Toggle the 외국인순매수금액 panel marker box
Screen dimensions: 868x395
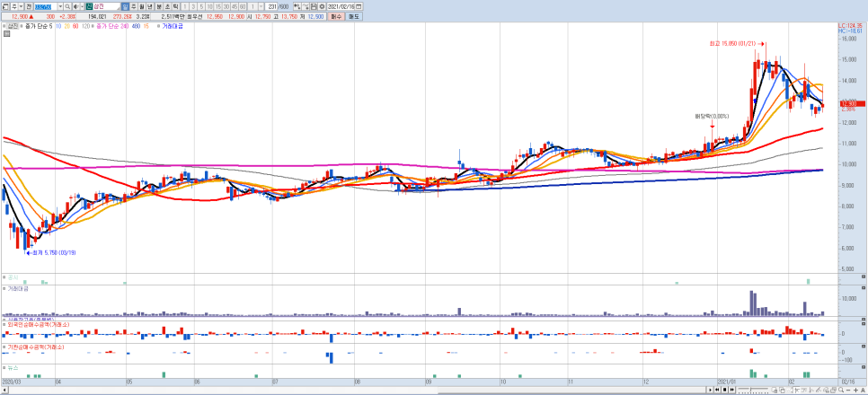click(x=4, y=325)
